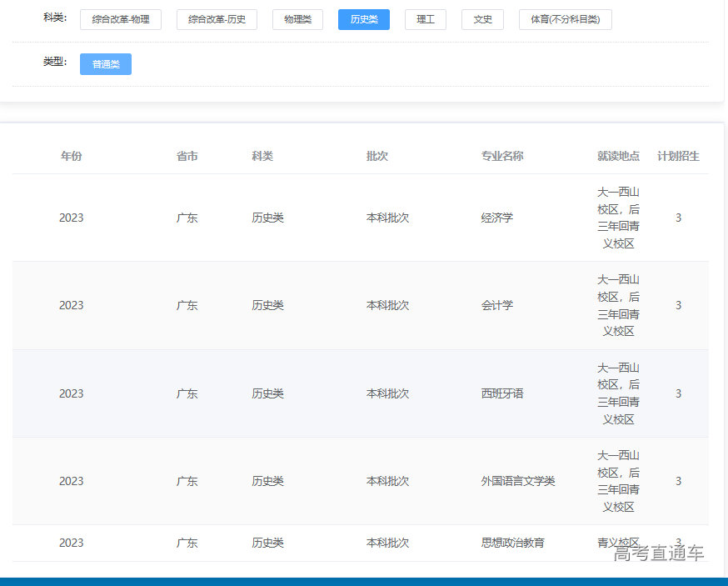Select the 会计学 major row
The height and width of the screenshot is (586, 728).
click(497, 305)
